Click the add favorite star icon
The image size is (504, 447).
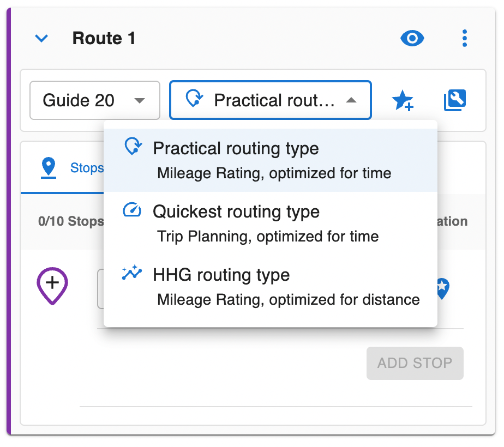coord(403,101)
